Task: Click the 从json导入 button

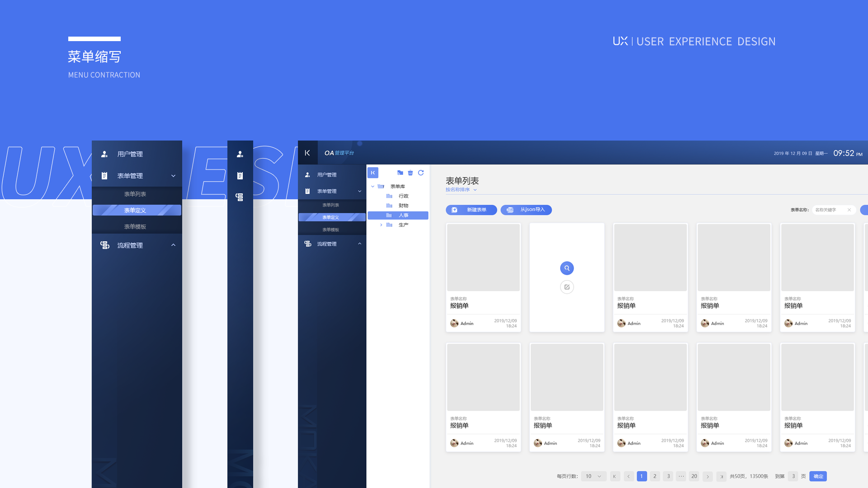Action: pyautogui.click(x=526, y=210)
